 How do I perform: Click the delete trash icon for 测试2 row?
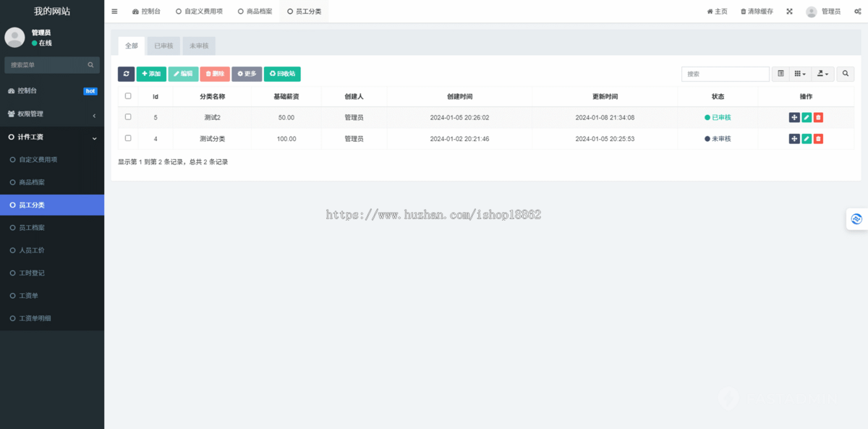click(818, 117)
